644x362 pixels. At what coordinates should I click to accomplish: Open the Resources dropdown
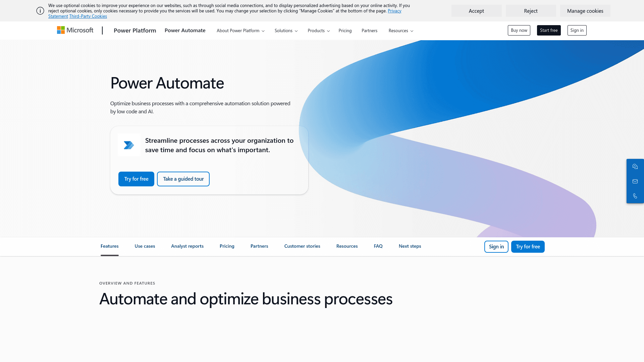coord(400,31)
